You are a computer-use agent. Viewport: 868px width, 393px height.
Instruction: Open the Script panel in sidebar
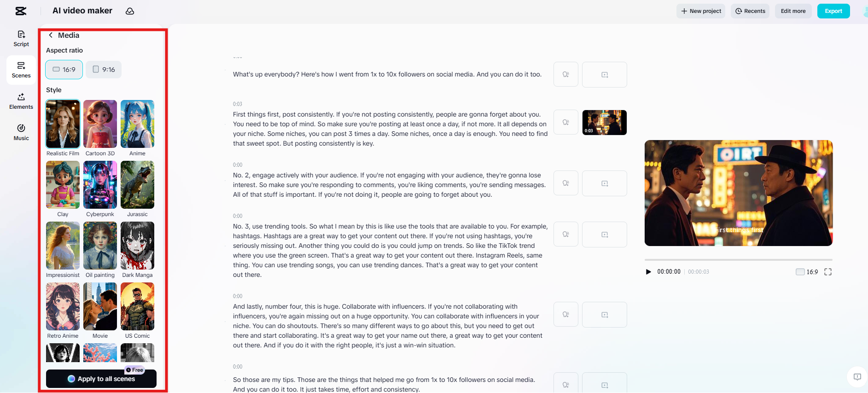[x=21, y=39]
